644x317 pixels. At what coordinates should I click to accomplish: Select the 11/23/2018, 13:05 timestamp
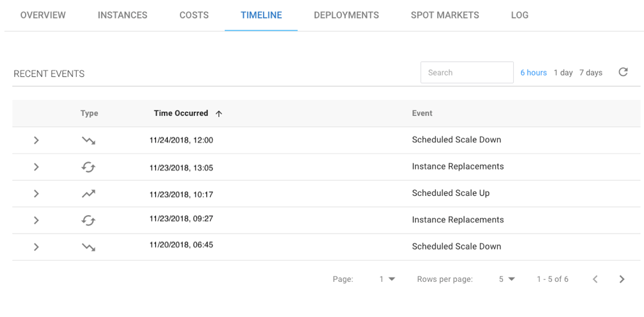point(181,167)
